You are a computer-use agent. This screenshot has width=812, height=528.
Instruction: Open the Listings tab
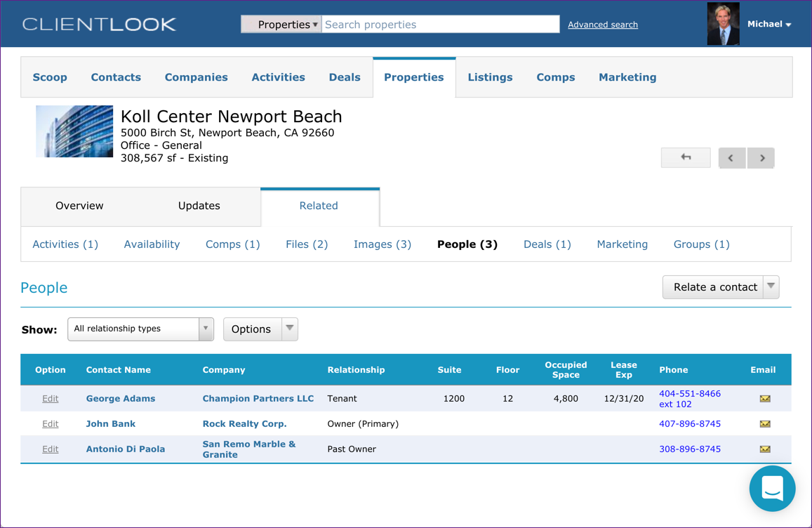490,77
